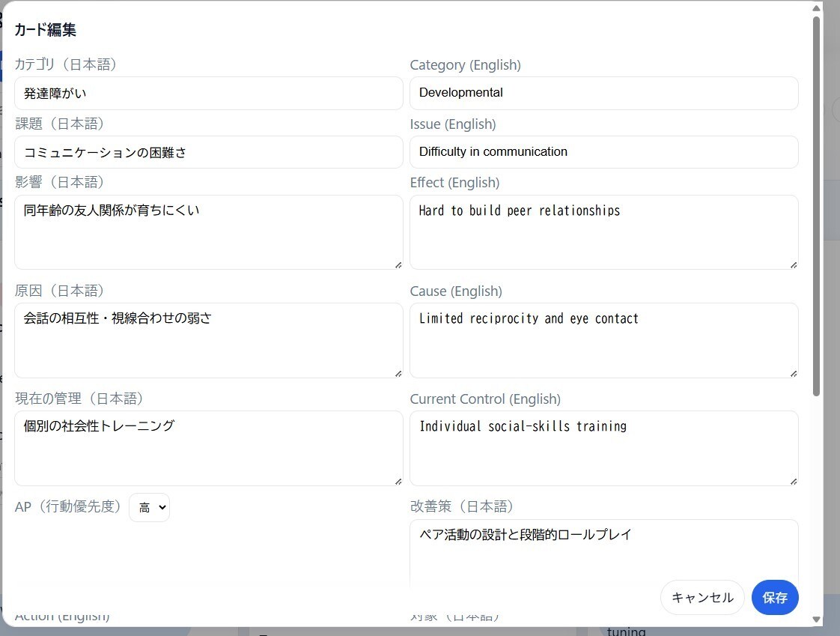Screen dimensions: 840x636
Task: Click the 影響（日本語）label
Action: coord(59,182)
